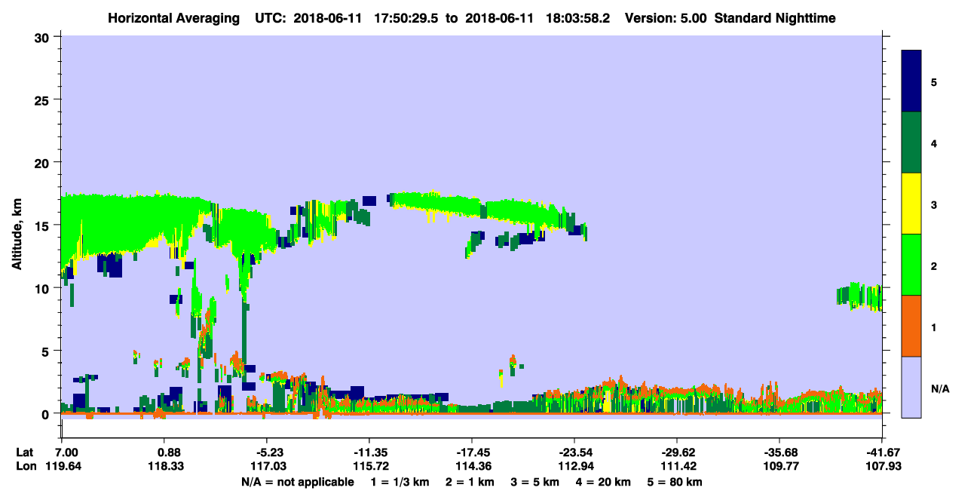Click the bright green colorbar segment labeled 2
Viewport: 980px width, 503px height.
(x=911, y=265)
